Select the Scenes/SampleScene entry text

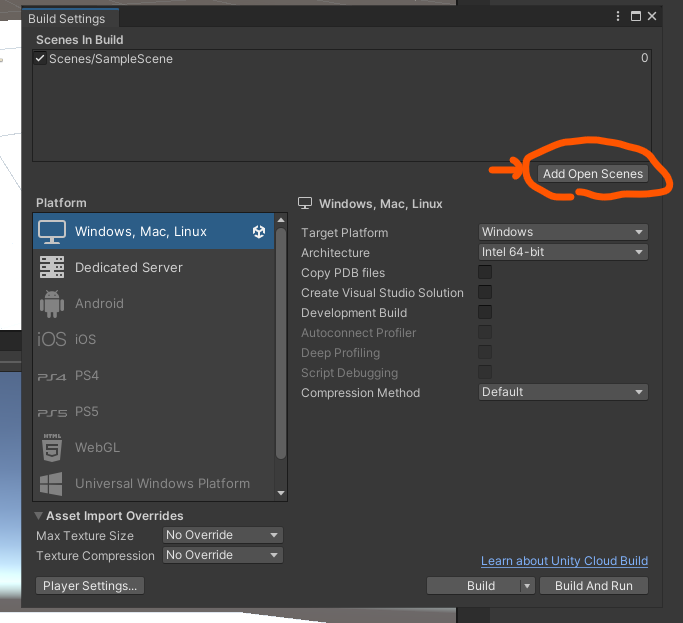111,59
